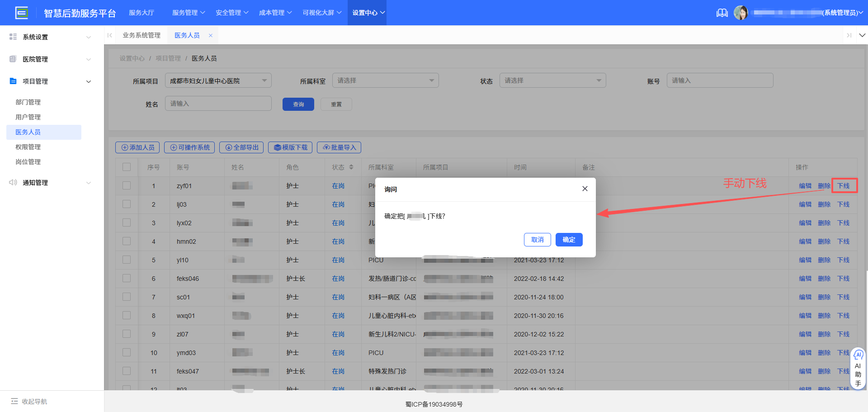The image size is (868, 412).
Task: Sort table by 状态 column arrows
Action: [351, 167]
